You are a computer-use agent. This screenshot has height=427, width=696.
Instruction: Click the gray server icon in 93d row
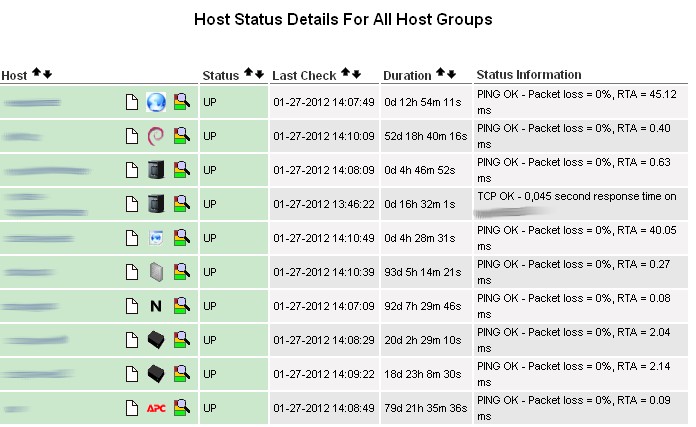point(155,271)
